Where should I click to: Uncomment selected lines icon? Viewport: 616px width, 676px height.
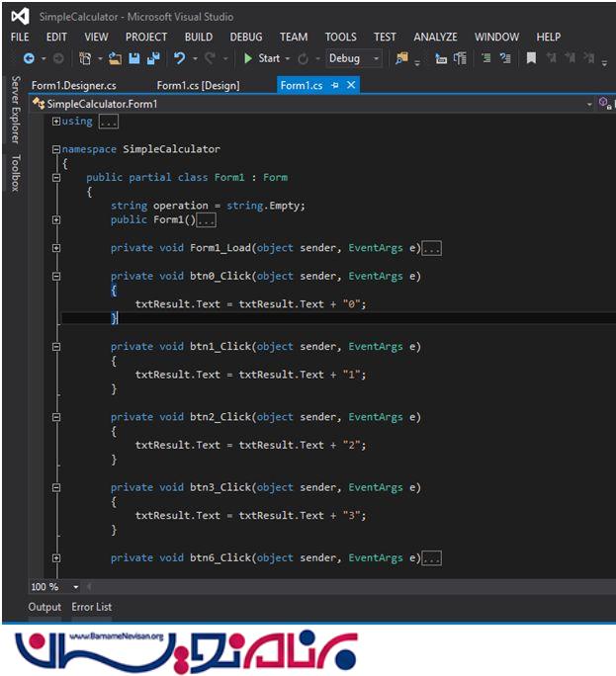tap(505, 58)
